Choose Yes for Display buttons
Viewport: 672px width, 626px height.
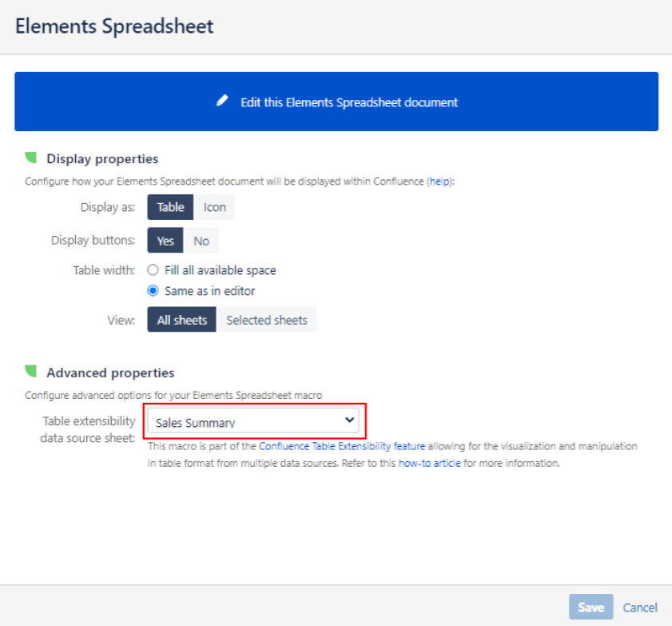[165, 241]
